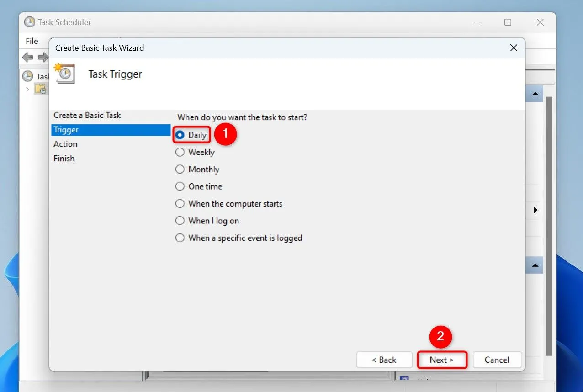Click the forward navigation arrow
The width and height of the screenshot is (583, 392).
coord(43,57)
